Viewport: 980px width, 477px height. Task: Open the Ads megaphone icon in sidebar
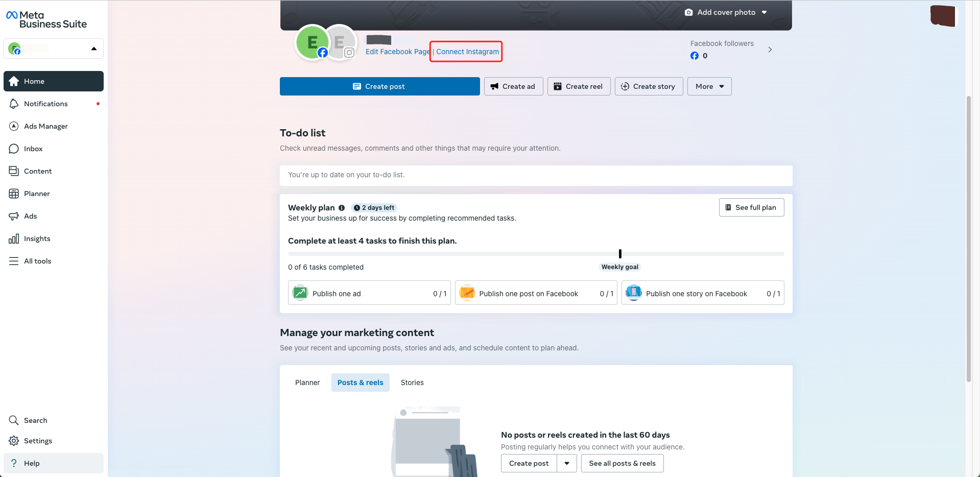(14, 216)
